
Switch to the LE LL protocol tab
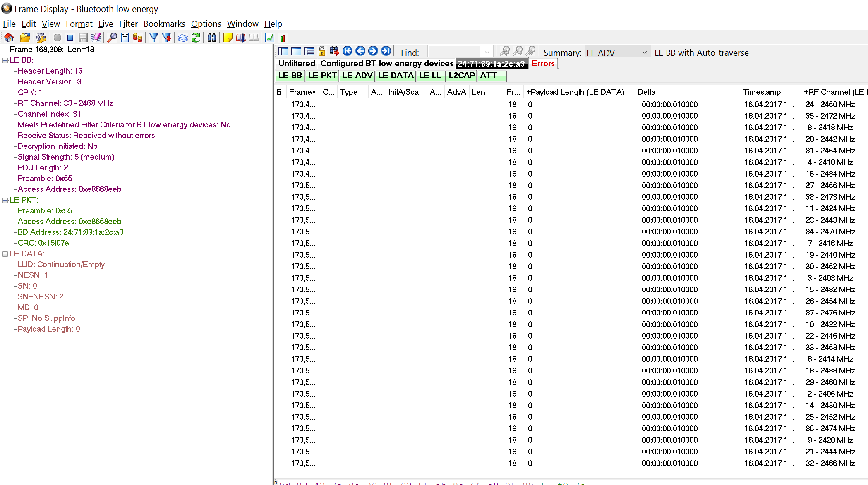click(430, 76)
